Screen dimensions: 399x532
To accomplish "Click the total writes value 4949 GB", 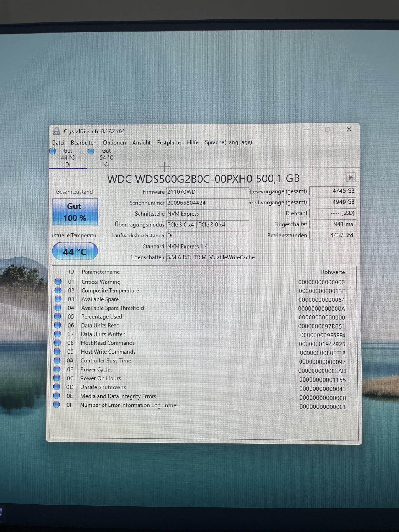I will point(332,202).
